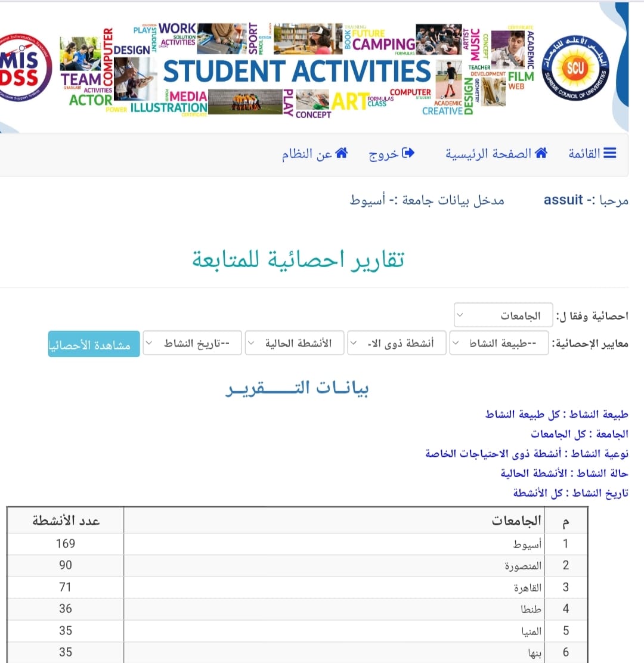The height and width of the screenshot is (663, 644).
Task: Go to الصفحة الرئيسية nav link
Action: tap(488, 153)
